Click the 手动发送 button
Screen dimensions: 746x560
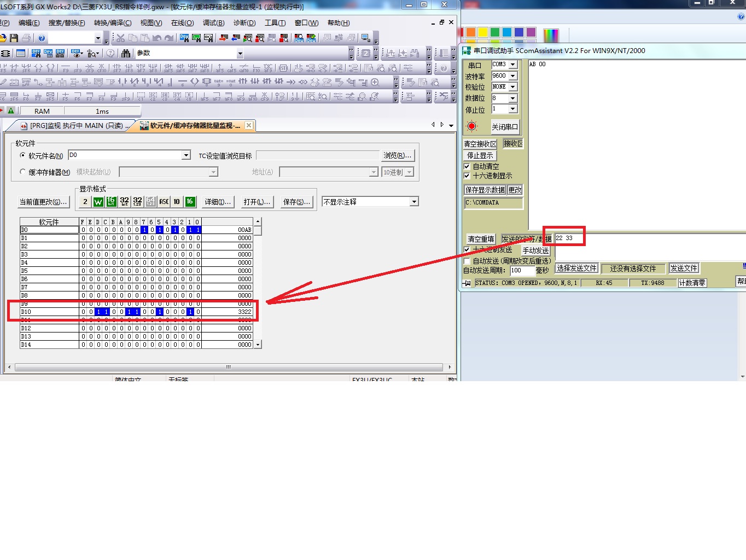(x=535, y=250)
